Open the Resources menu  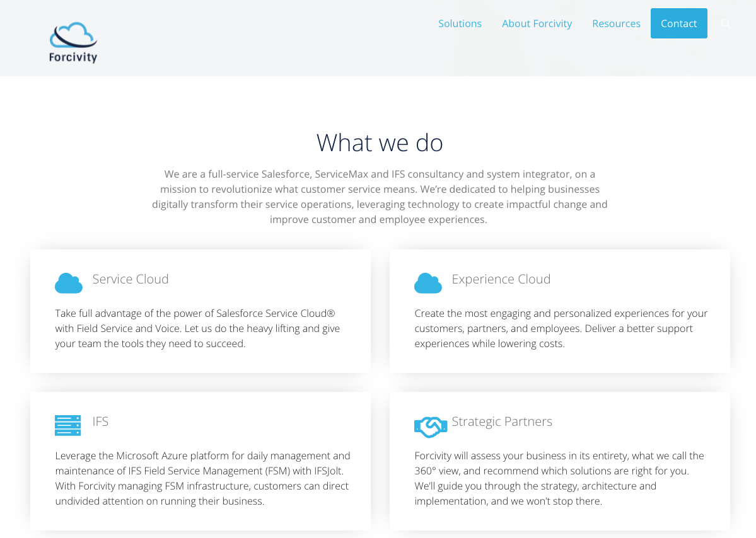616,23
